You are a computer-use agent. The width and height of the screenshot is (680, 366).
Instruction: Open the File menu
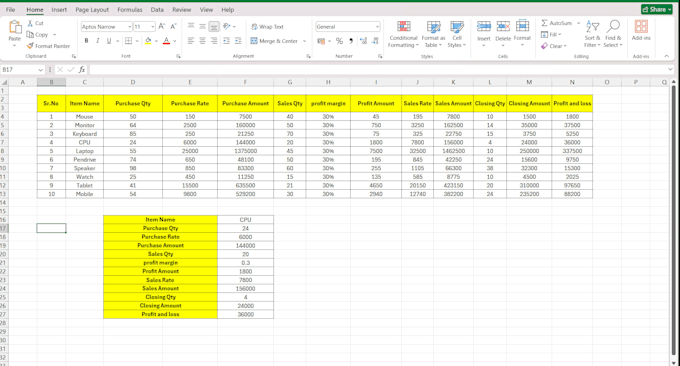[10, 10]
